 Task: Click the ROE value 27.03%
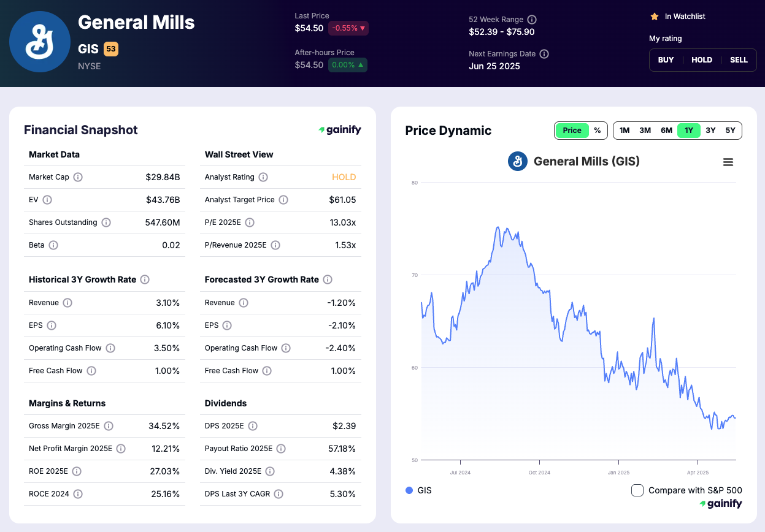(x=164, y=471)
